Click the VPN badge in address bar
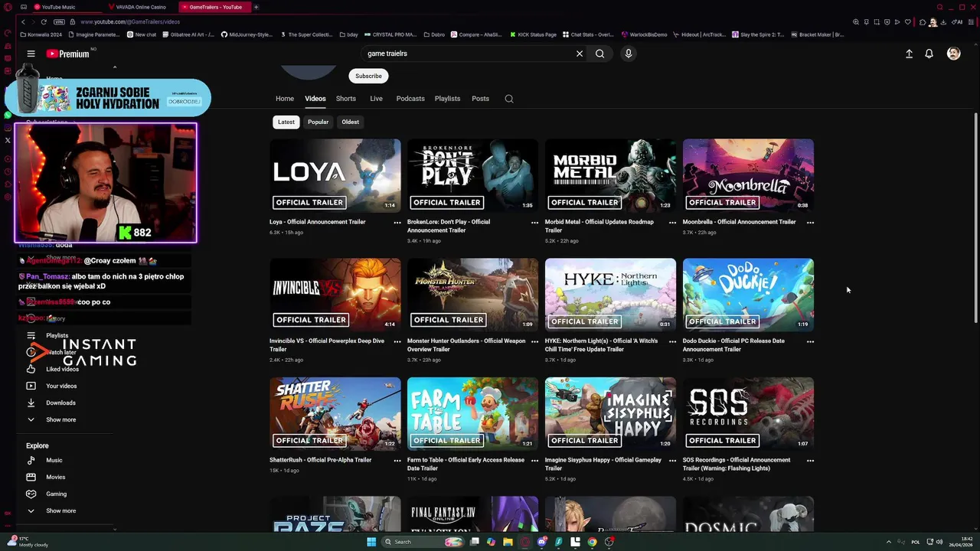The width and height of the screenshot is (980, 551). pyautogui.click(x=59, y=22)
